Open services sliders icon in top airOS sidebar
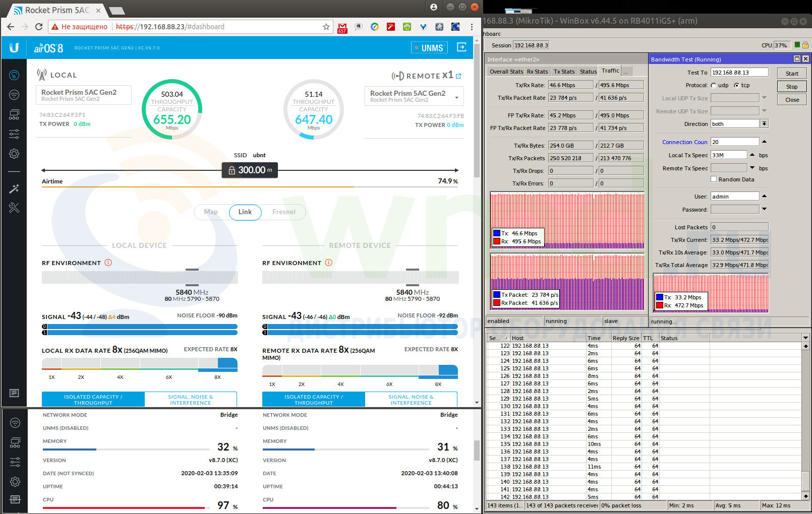Screen dimensions: 812x514 [14, 134]
